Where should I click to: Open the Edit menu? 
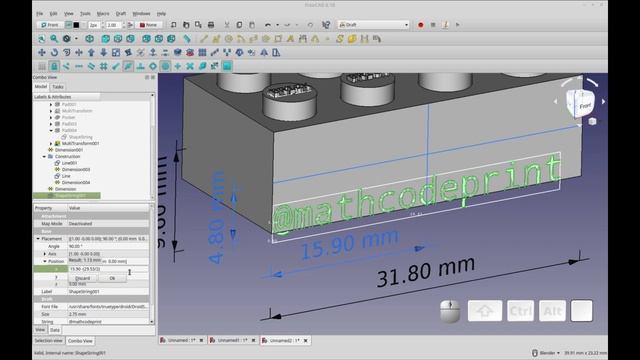click(53, 13)
